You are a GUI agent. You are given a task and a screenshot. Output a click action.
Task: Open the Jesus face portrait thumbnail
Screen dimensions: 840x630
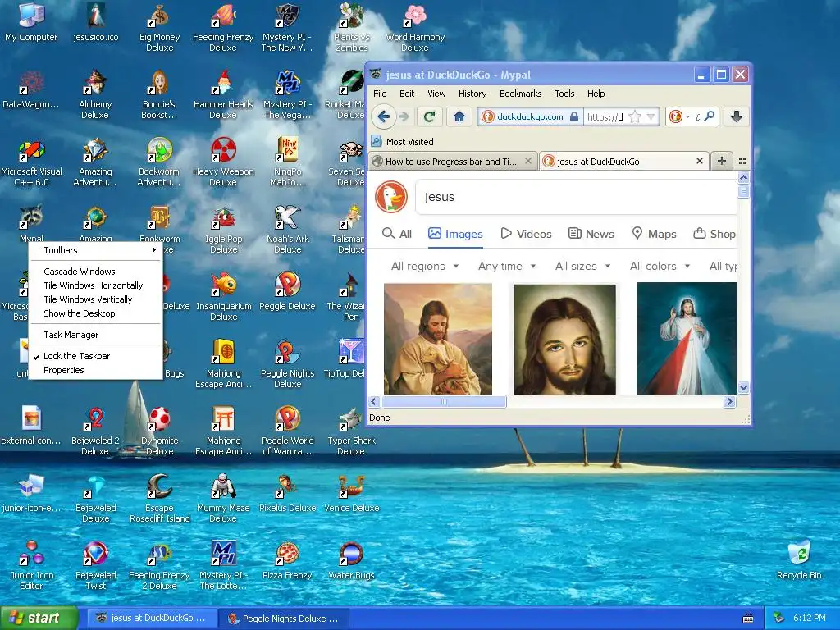pos(564,339)
